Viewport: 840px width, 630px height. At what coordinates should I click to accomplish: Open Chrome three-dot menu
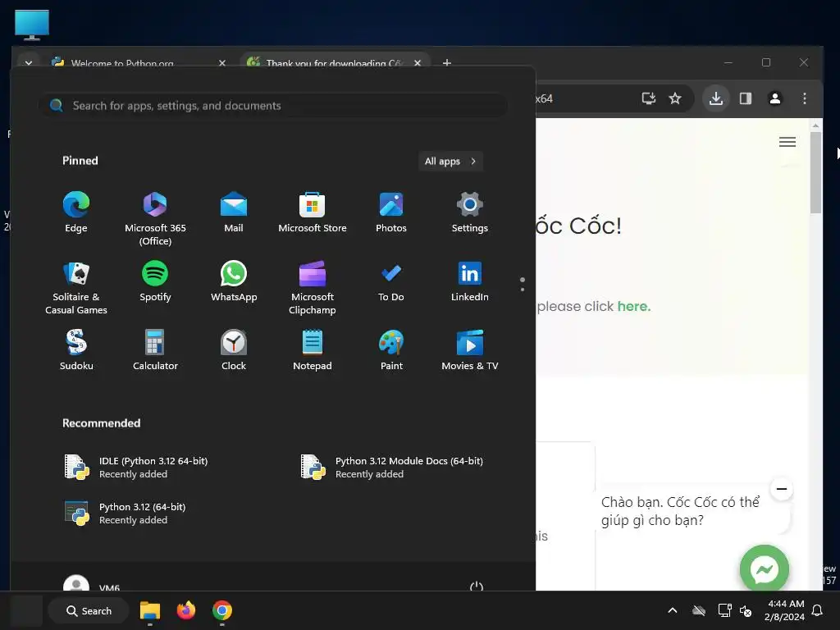[x=804, y=98]
